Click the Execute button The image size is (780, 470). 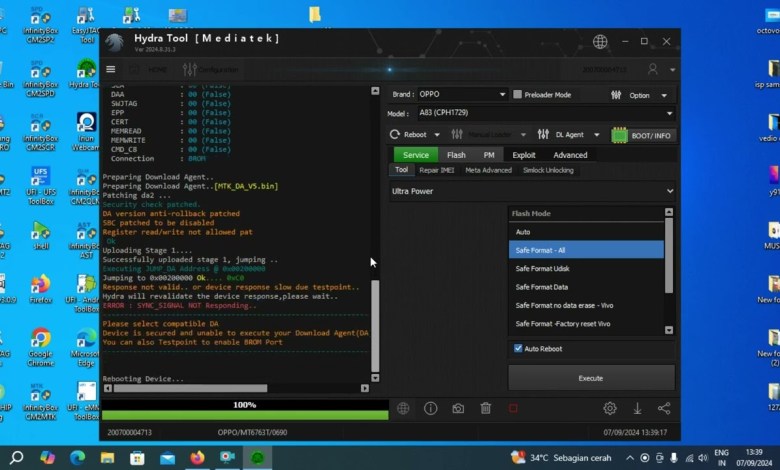(590, 378)
